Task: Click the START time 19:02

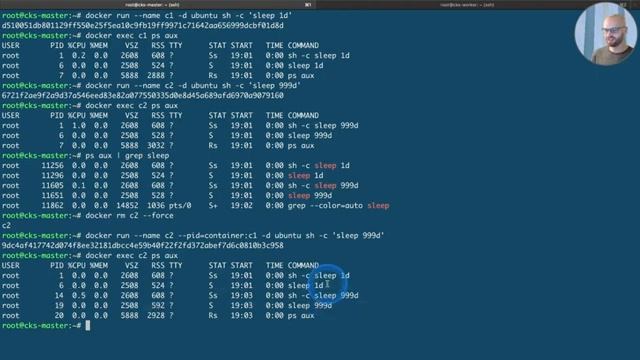Action: [242, 205]
